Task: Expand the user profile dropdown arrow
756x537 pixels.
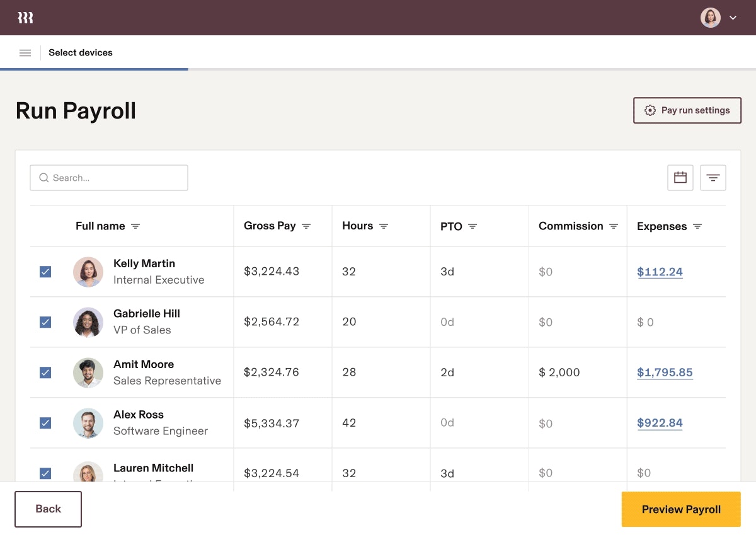Action: click(x=733, y=18)
